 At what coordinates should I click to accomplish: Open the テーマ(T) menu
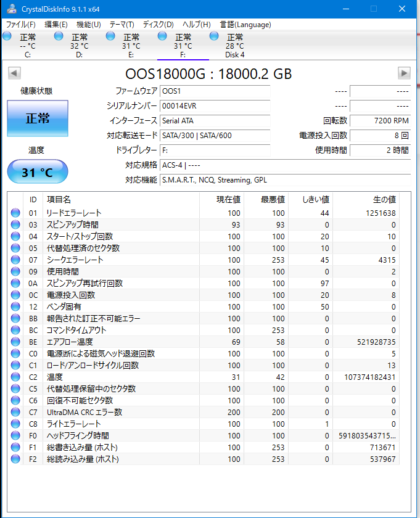[x=121, y=25]
